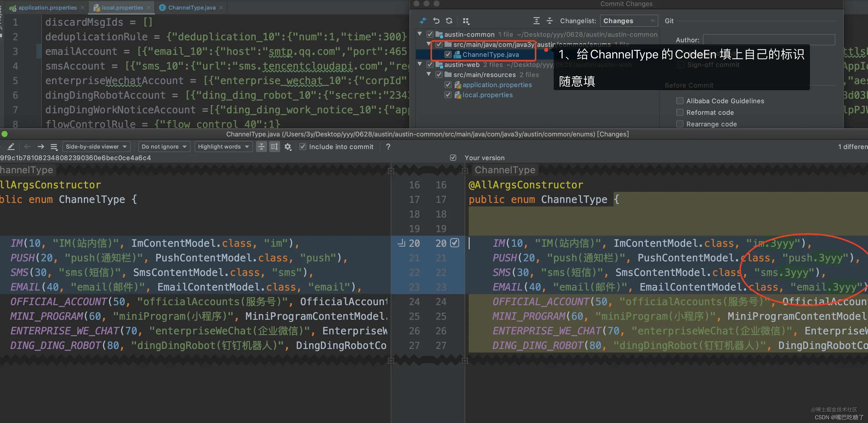The width and height of the screenshot is (868, 423).
Task: Click the Group By icon
Action: click(466, 21)
